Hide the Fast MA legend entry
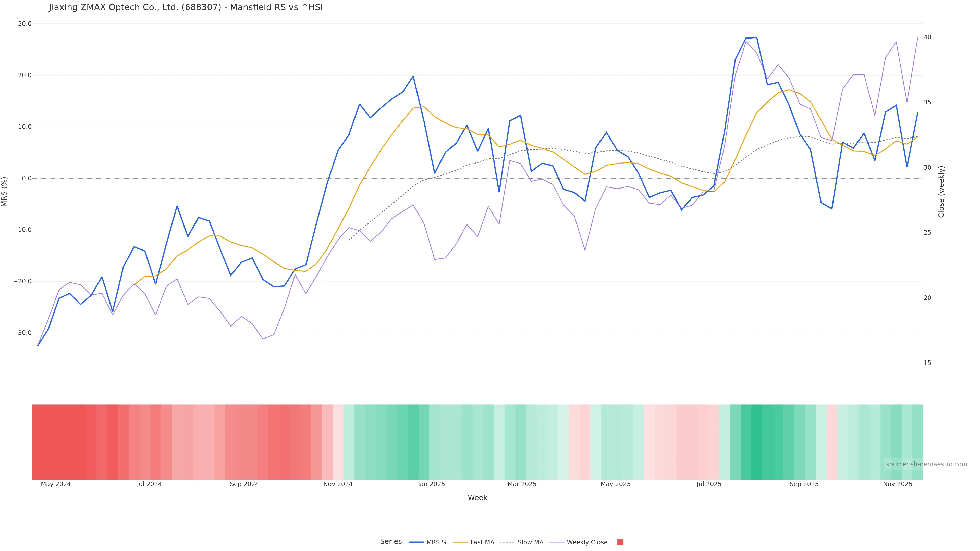The width and height of the screenshot is (980, 551). click(x=474, y=542)
